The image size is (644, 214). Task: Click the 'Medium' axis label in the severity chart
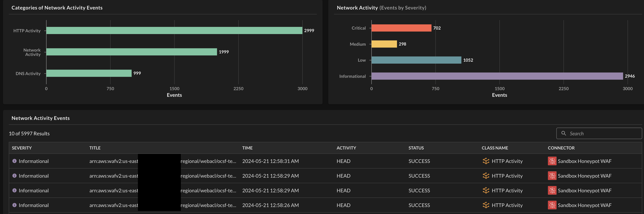pos(357,44)
